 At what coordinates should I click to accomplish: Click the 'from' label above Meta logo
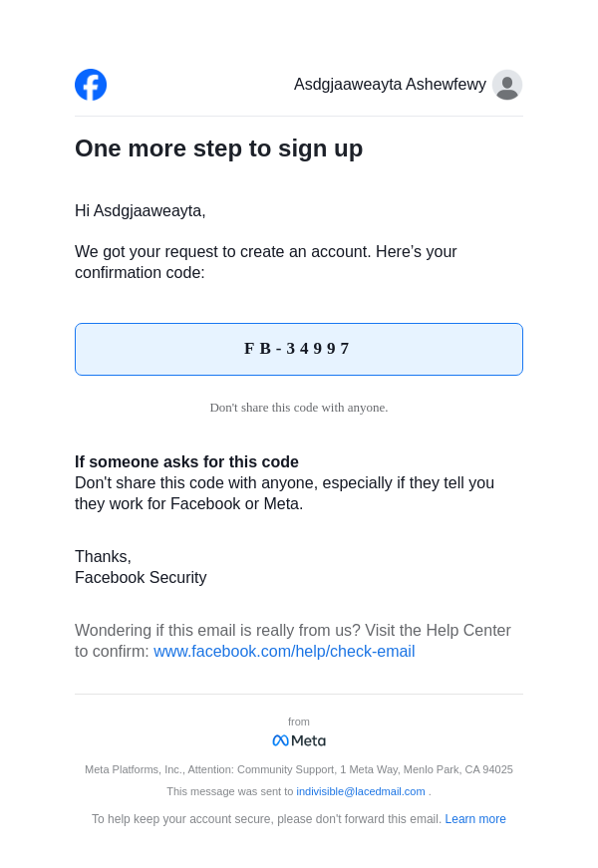tap(299, 722)
